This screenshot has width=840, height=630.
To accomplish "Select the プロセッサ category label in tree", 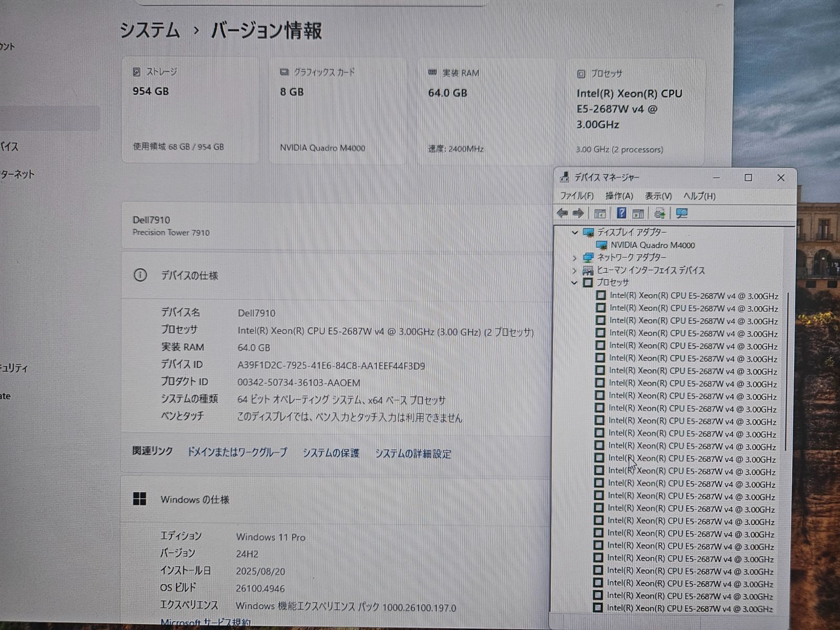I will point(612,282).
